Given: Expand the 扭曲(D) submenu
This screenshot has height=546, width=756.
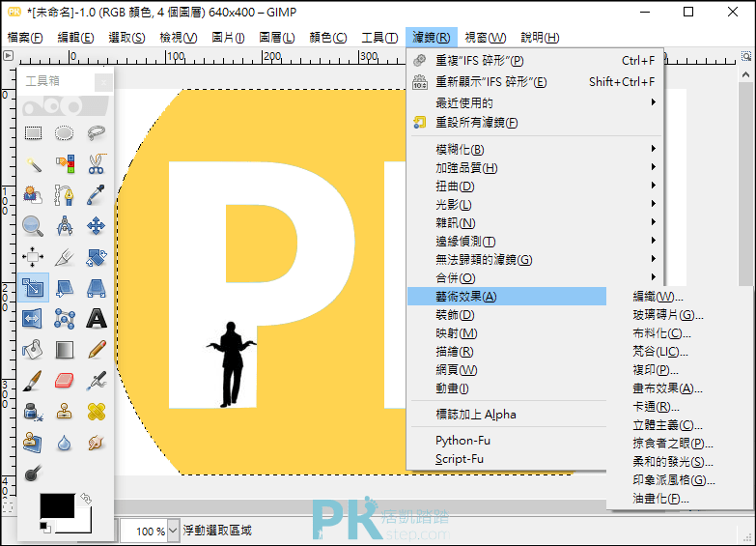Looking at the screenshot, I should tap(536, 186).
